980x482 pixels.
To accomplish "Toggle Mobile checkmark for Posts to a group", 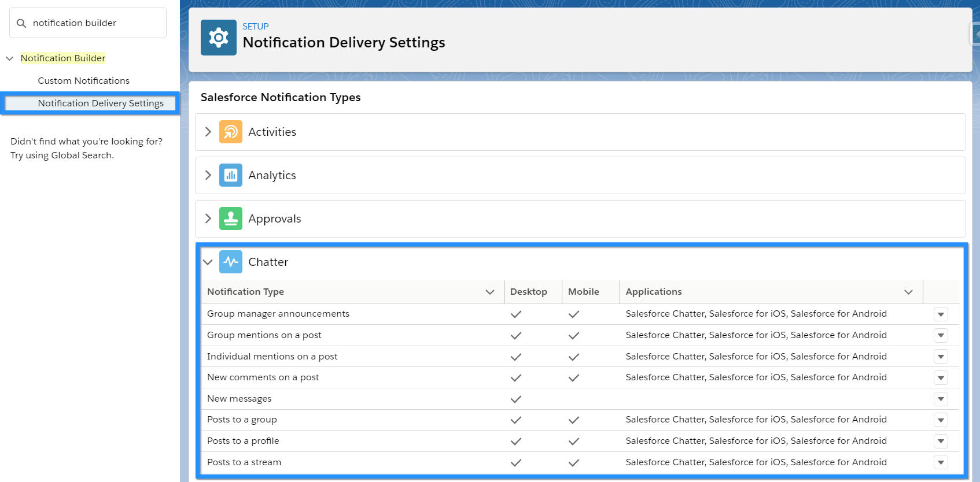I will [x=573, y=420].
